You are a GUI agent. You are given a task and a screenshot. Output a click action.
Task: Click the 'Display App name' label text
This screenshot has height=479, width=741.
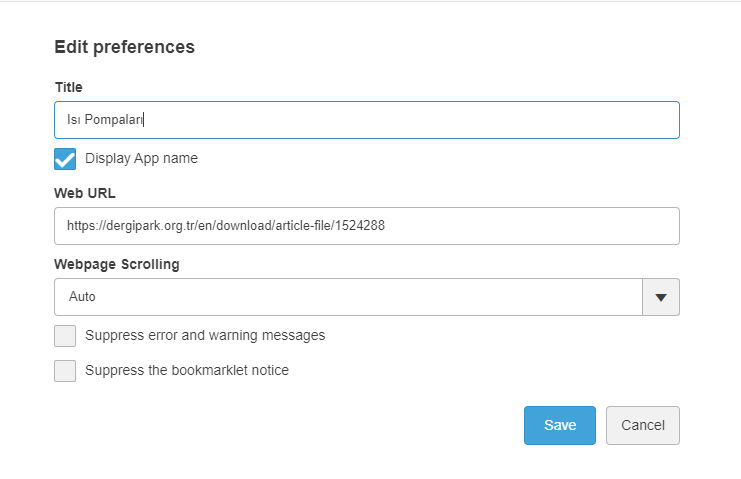[x=141, y=158]
